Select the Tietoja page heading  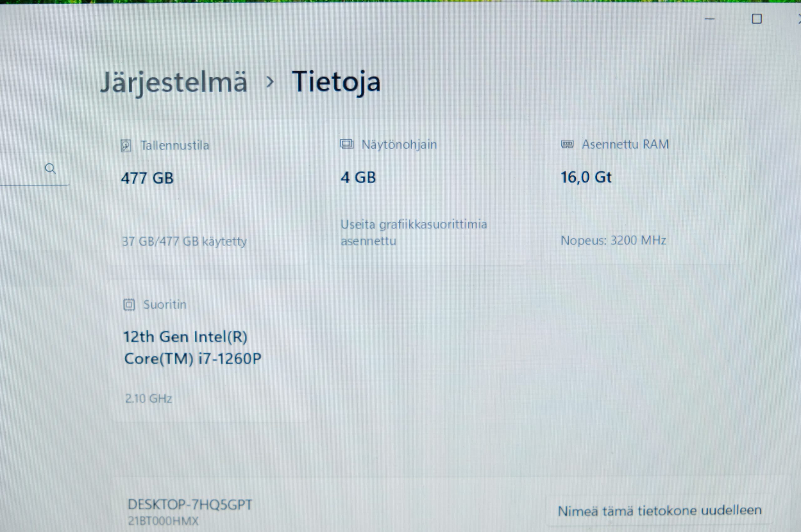(x=336, y=82)
